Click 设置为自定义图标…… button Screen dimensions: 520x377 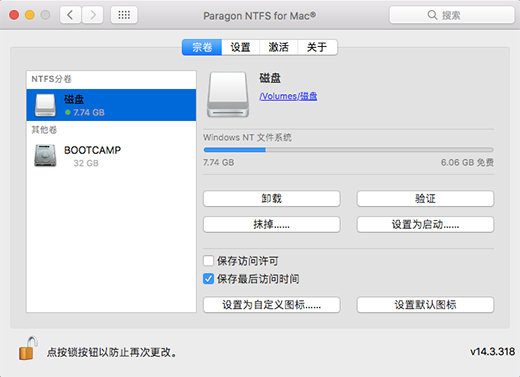click(x=272, y=305)
